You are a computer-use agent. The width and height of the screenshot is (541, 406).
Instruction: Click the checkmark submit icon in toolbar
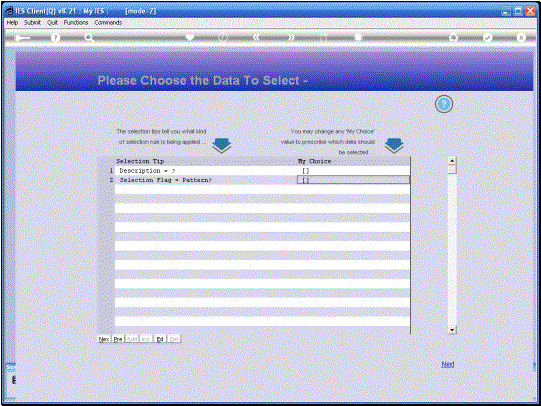tap(487, 37)
